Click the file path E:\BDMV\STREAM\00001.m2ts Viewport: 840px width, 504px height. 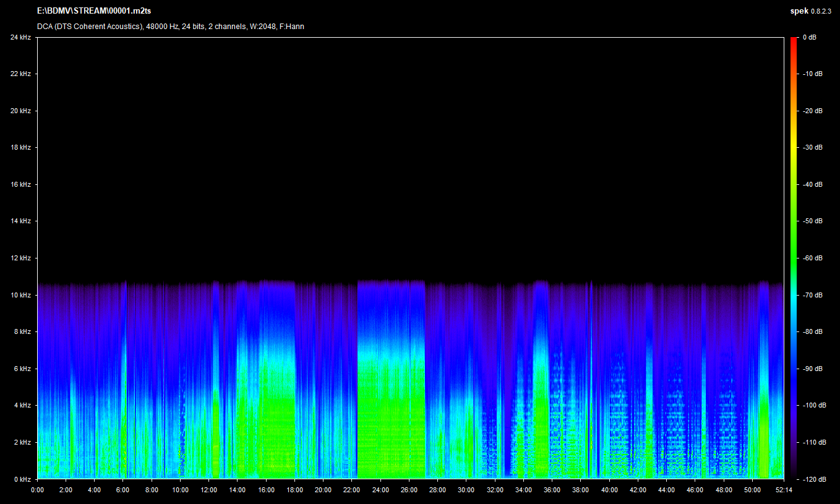94,11
